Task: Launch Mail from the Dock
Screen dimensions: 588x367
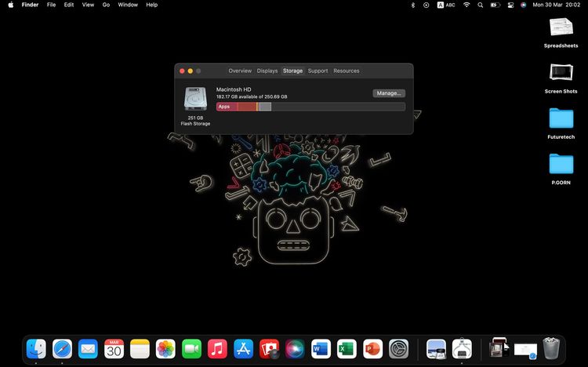Action: click(88, 349)
